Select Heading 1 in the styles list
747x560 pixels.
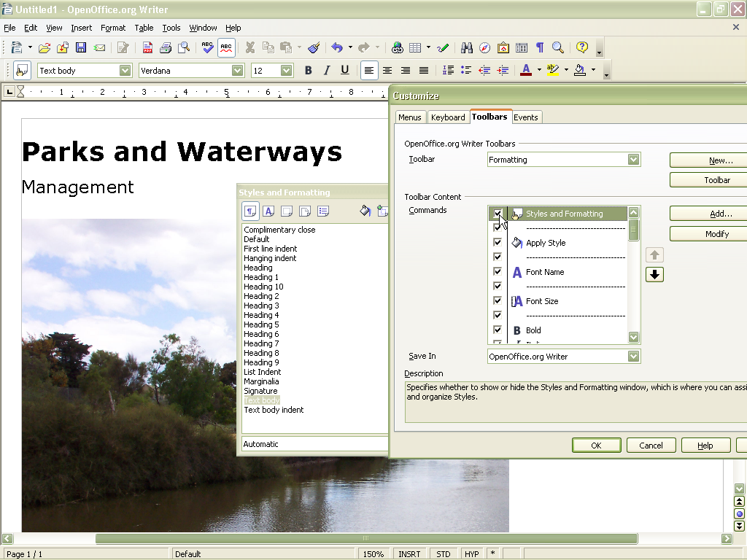(261, 277)
